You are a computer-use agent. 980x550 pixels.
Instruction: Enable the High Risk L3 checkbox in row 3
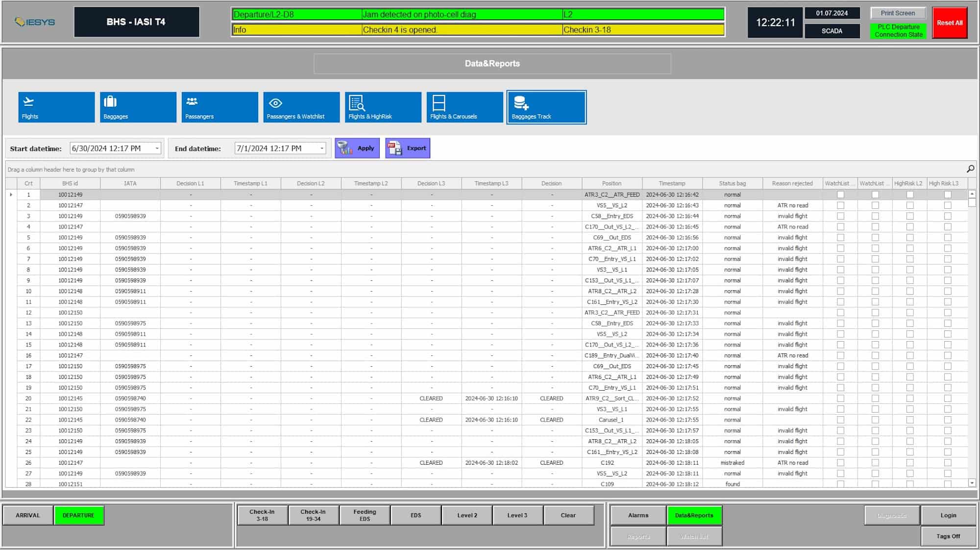tap(948, 216)
